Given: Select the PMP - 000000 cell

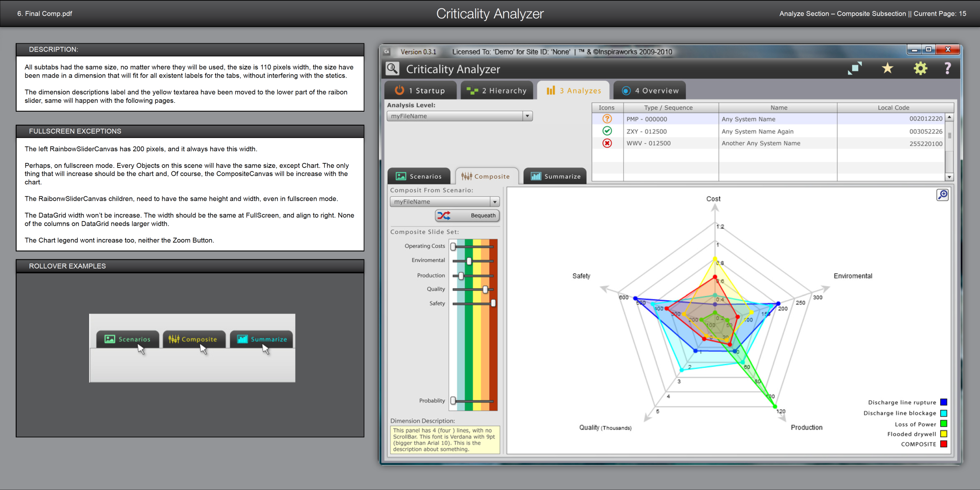Looking at the screenshot, I should click(671, 119).
